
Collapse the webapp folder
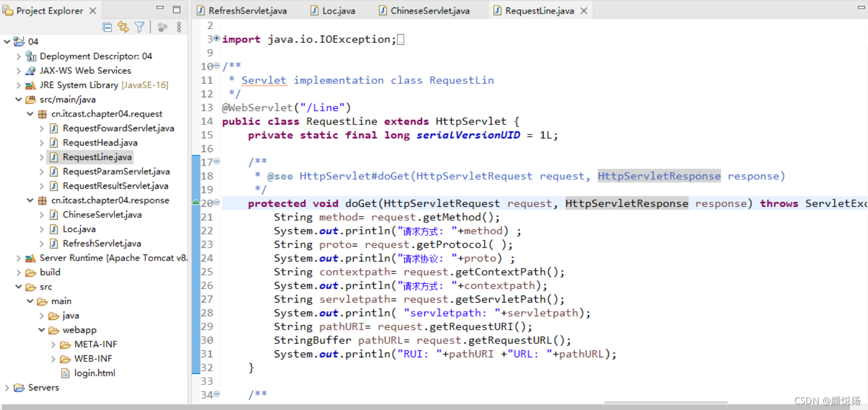click(42, 330)
